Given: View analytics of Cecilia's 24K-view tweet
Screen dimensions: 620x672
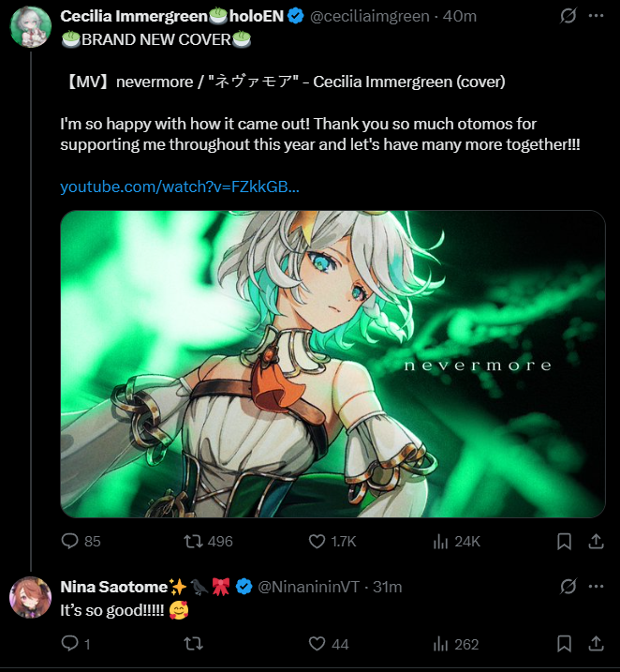Looking at the screenshot, I should pos(456,542).
